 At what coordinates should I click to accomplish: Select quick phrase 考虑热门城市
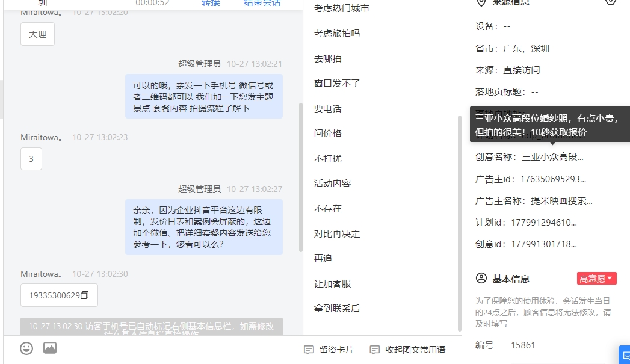coord(342,8)
